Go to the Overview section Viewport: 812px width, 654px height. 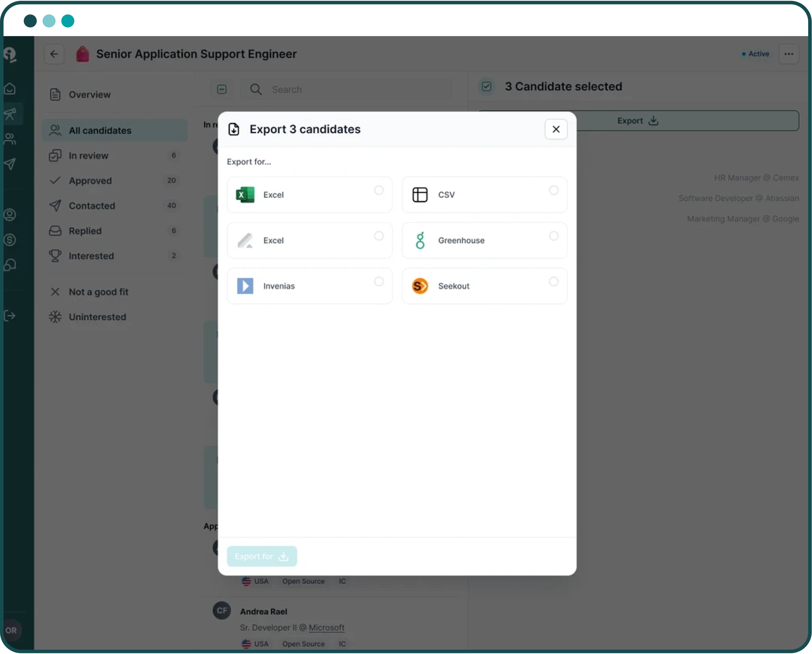coord(90,95)
